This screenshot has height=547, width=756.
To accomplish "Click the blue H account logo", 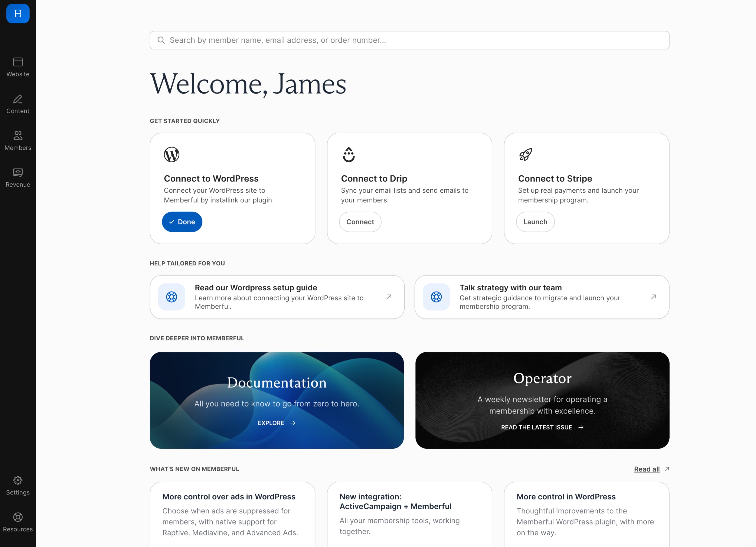I will pos(18,14).
